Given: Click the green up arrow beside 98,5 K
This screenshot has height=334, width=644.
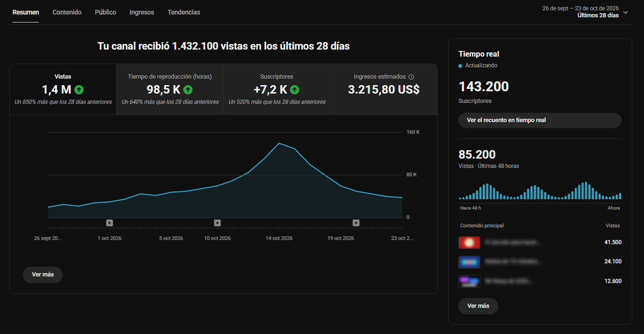Looking at the screenshot, I should point(188,89).
